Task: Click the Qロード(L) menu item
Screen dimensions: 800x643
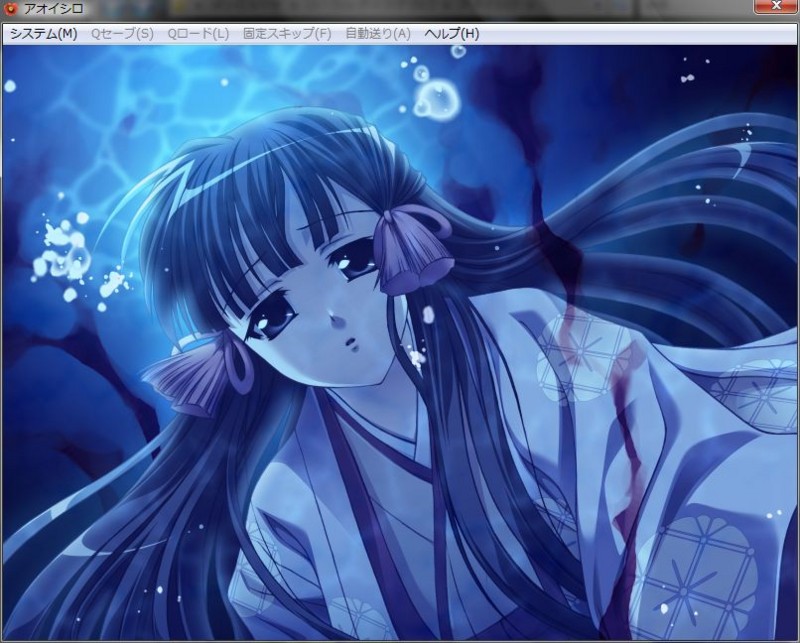Action: point(198,34)
